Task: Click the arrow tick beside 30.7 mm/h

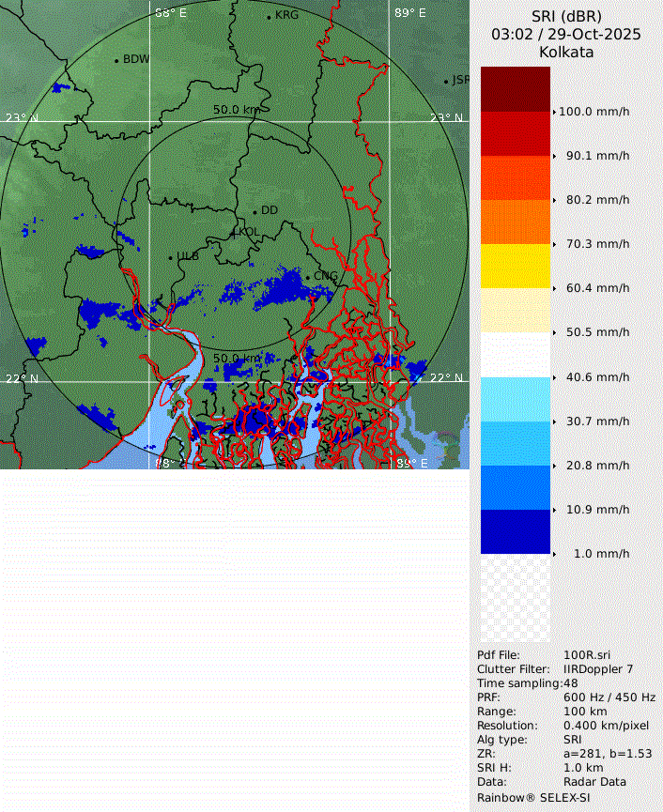Action: pos(554,421)
